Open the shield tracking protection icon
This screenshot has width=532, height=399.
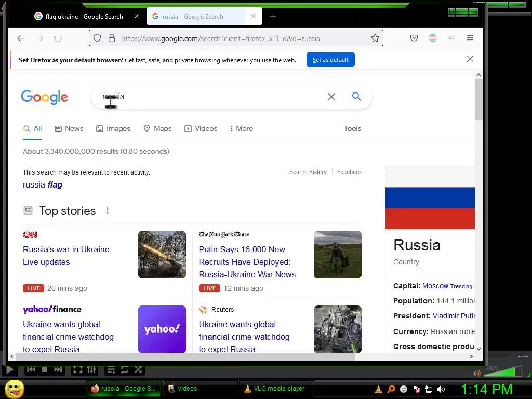97,38
